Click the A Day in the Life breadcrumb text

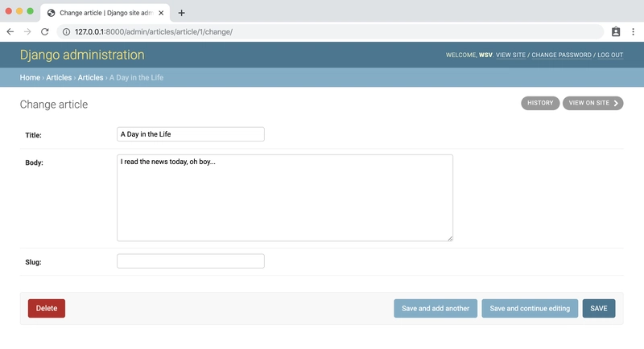[136, 77]
